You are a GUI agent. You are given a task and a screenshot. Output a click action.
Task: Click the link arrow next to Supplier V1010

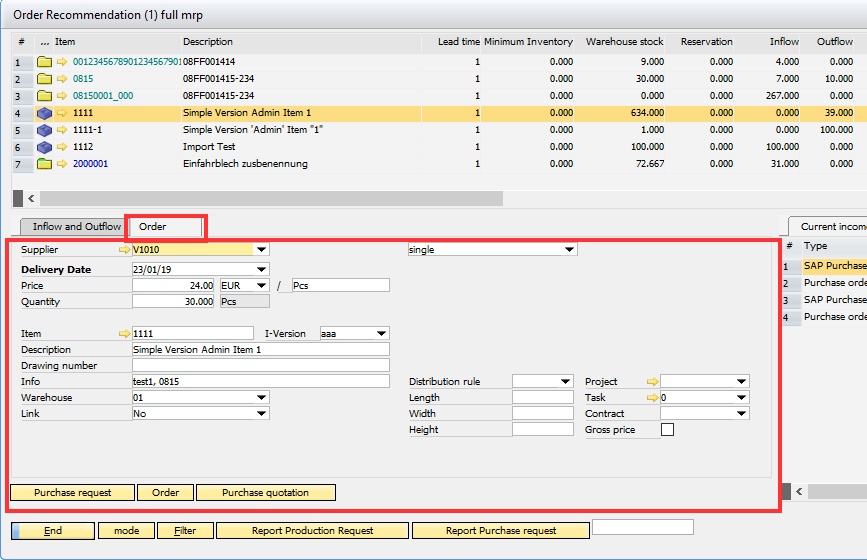click(124, 250)
